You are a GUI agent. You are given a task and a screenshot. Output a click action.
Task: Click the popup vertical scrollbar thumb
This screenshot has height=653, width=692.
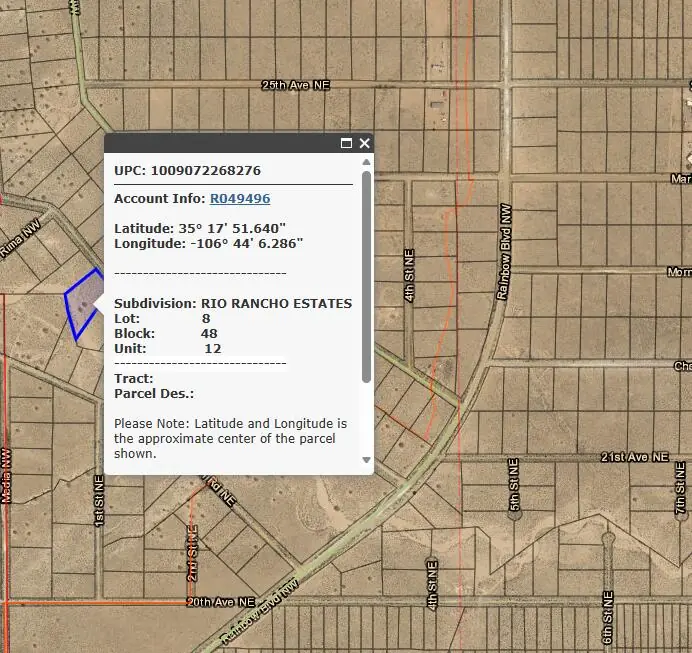(x=366, y=275)
